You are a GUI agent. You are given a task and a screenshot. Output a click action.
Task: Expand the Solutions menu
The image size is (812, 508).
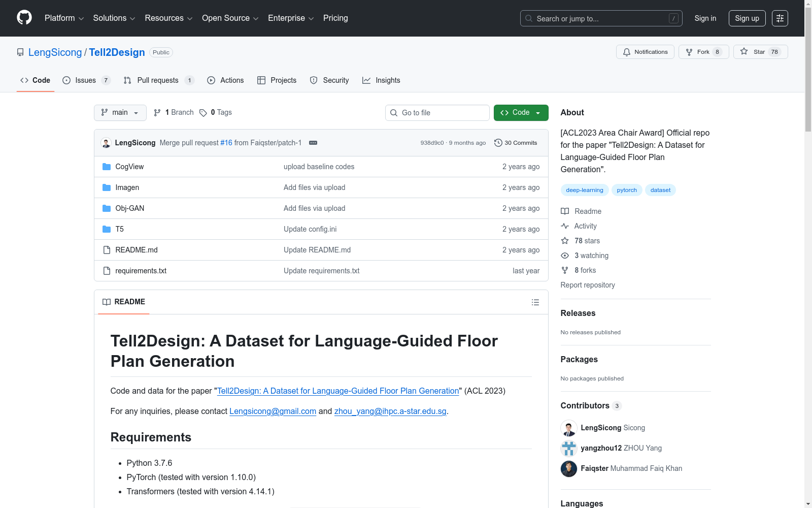point(114,18)
